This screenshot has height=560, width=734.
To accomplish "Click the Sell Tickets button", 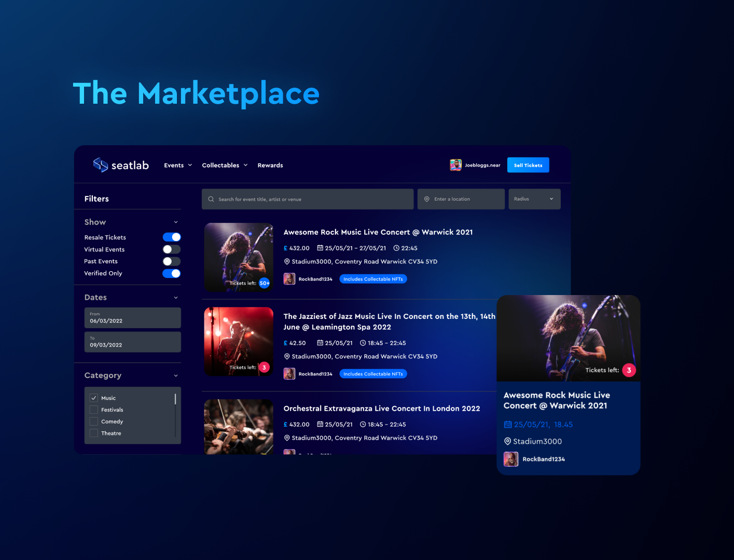I will [x=528, y=165].
